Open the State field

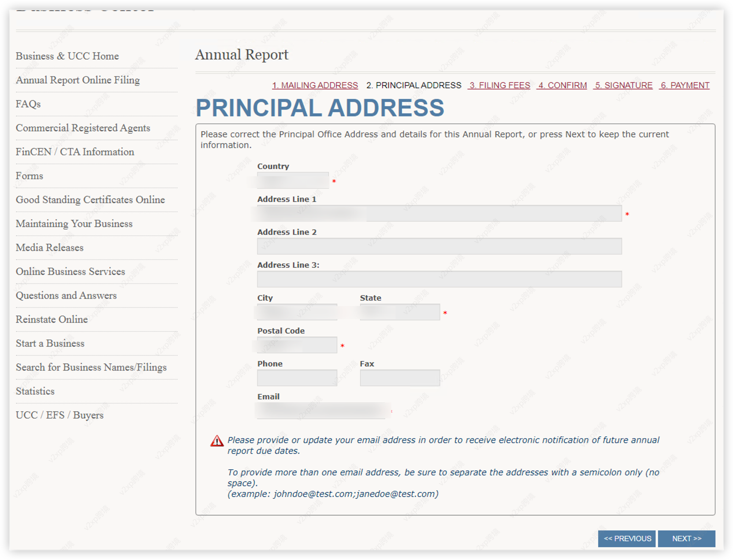click(x=400, y=312)
